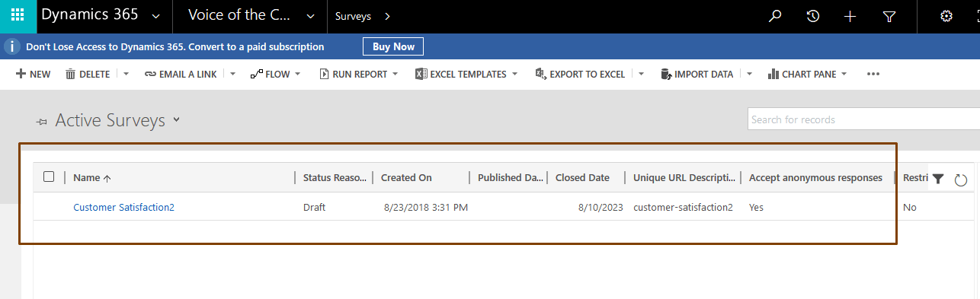This screenshot has width=980, height=299.
Task: Open the search magnifier in top bar
Action: (775, 16)
